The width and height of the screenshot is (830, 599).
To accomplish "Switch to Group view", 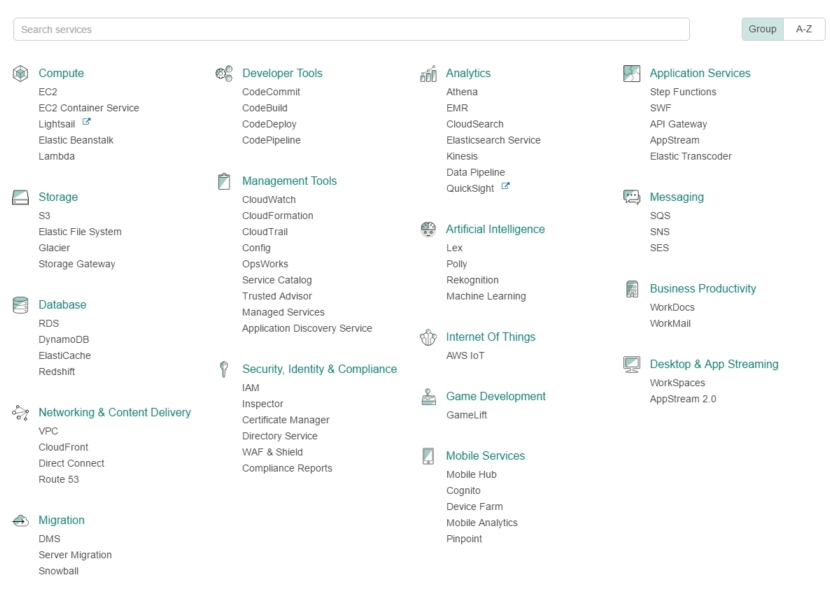I will coord(762,29).
